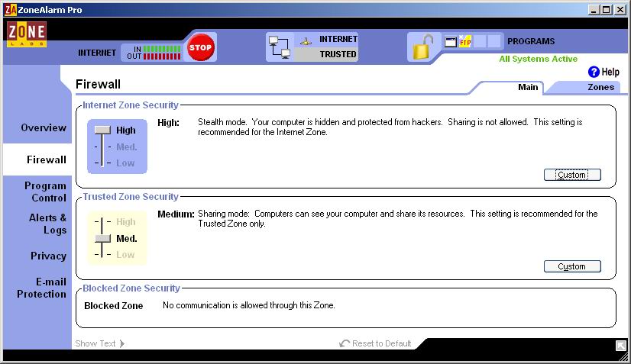Click the ZA icon in the title bar

click(x=11, y=10)
